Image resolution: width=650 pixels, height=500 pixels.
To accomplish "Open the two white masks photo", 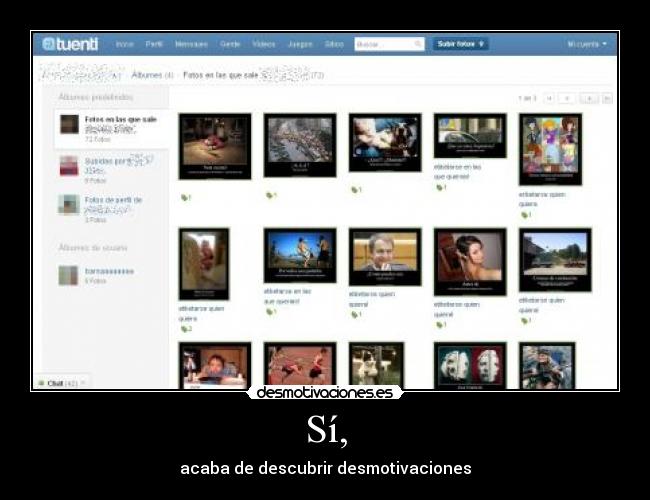I will click(x=470, y=366).
